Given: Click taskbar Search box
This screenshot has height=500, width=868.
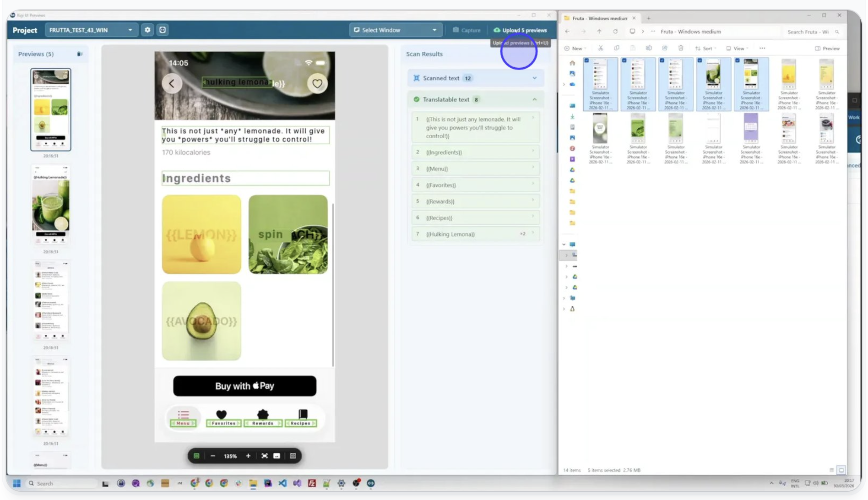Looking at the screenshot, I should click(62, 484).
